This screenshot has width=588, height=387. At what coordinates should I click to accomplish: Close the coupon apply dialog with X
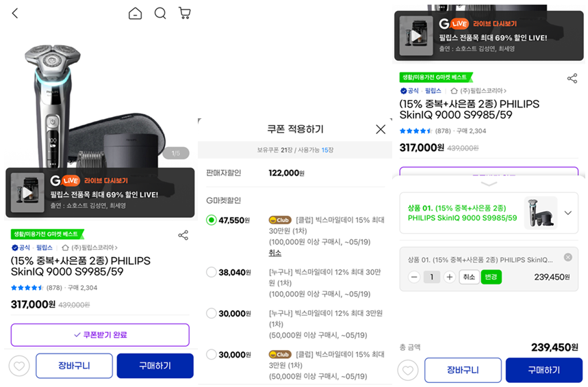tap(381, 129)
